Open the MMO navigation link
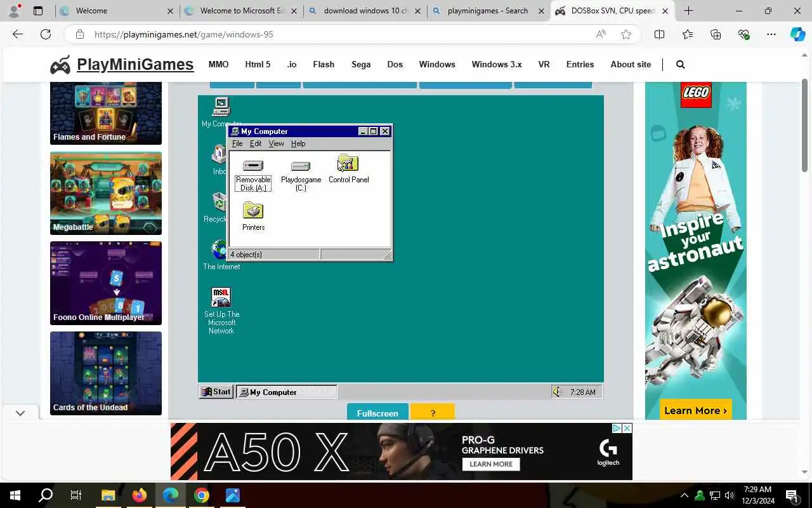This screenshot has width=812, height=508. (218, 64)
